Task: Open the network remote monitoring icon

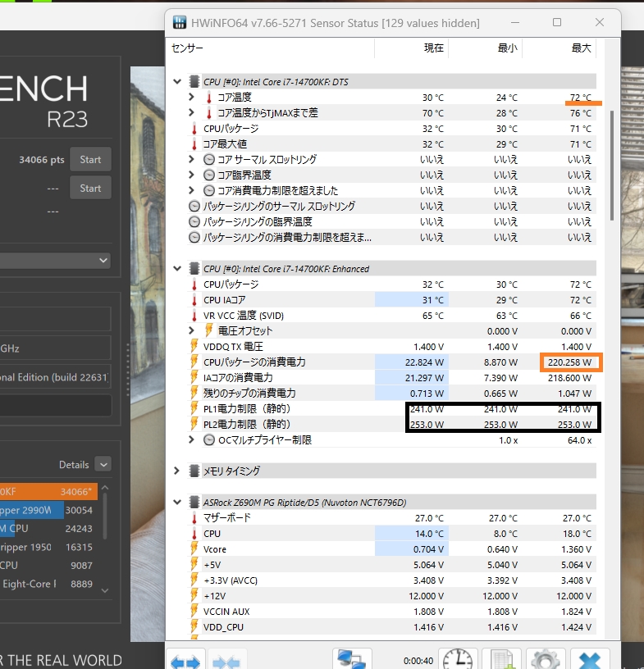Action: pyautogui.click(x=351, y=660)
